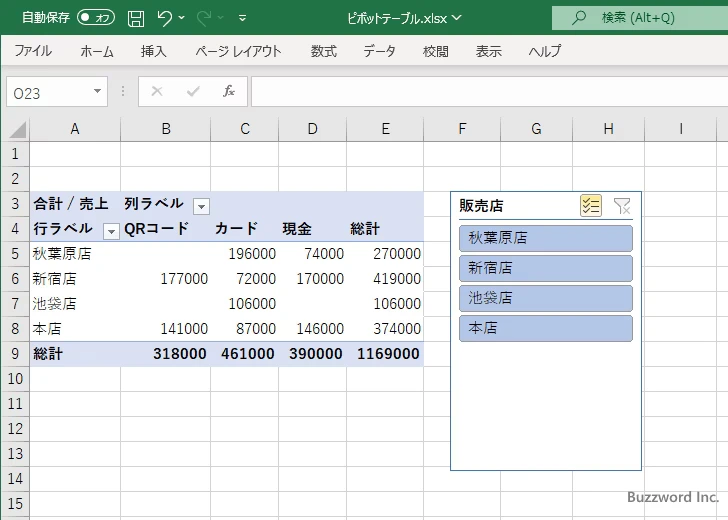The image size is (728, 520).
Task: Click grand total cell 1169000
Action: (x=385, y=354)
